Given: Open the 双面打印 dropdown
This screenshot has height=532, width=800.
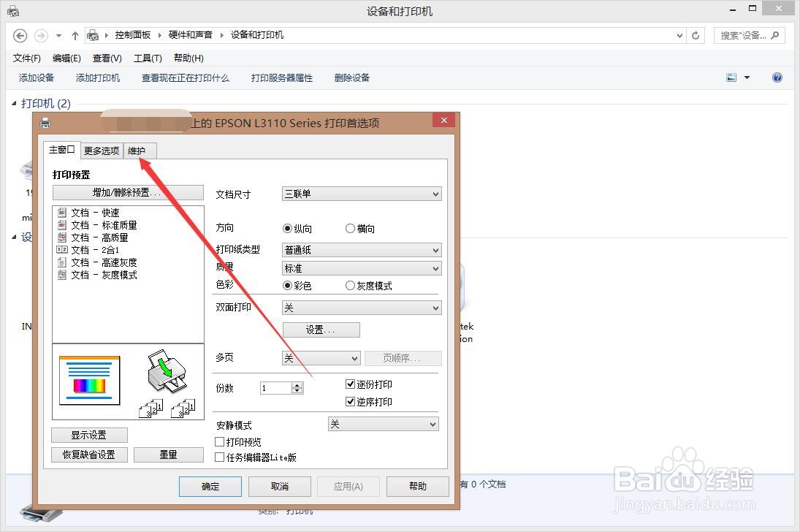Looking at the screenshot, I should coord(362,308).
